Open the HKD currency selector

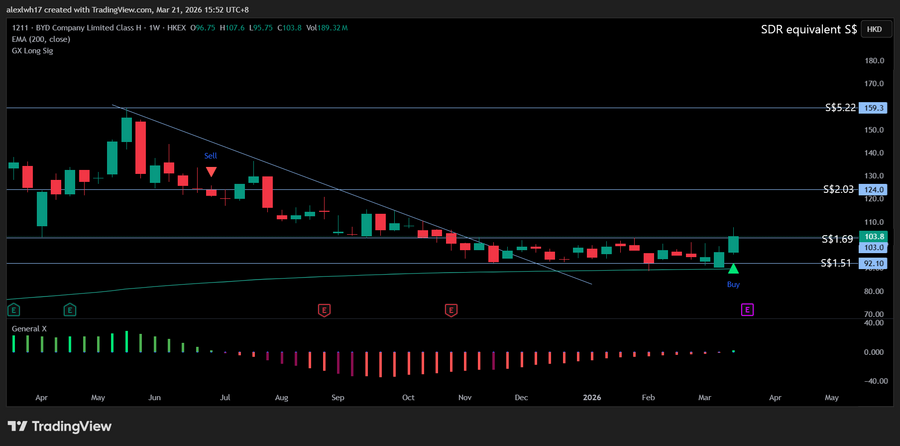(874, 30)
